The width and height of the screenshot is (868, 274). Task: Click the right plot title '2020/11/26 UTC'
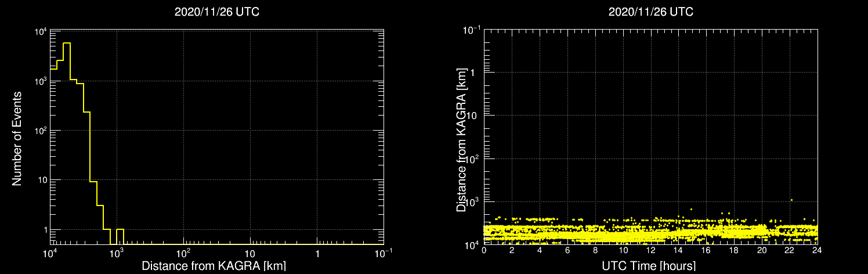coord(650,12)
